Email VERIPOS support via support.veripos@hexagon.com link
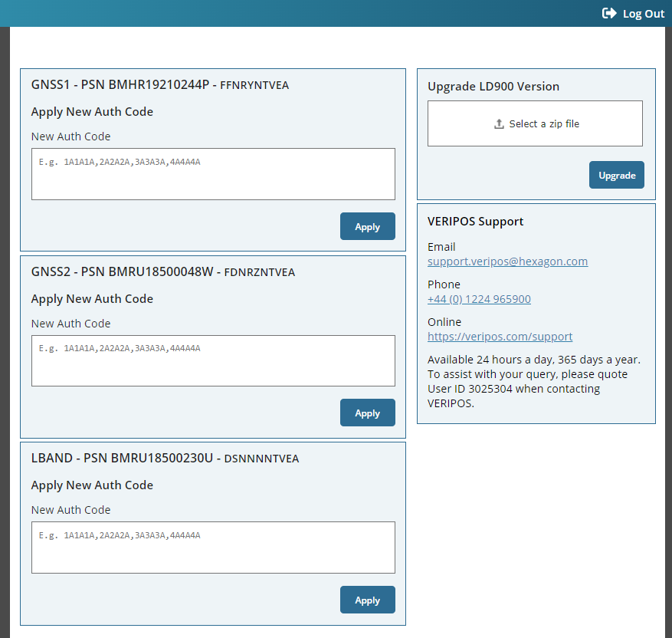 (x=507, y=261)
